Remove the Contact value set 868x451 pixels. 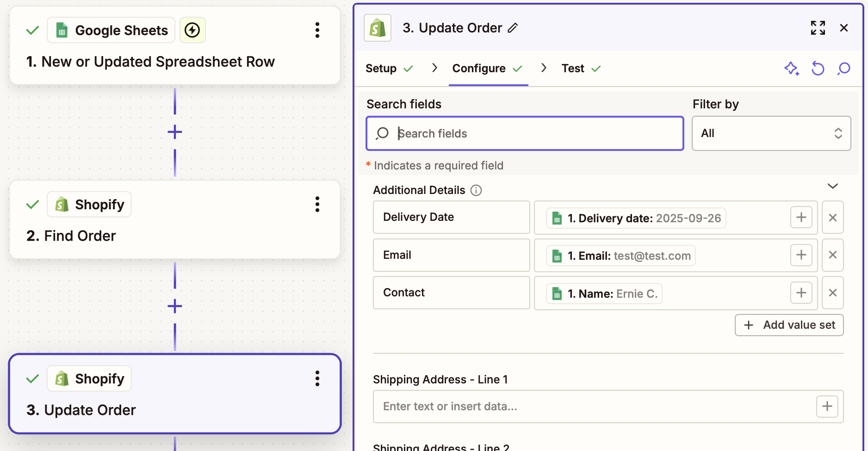point(833,293)
